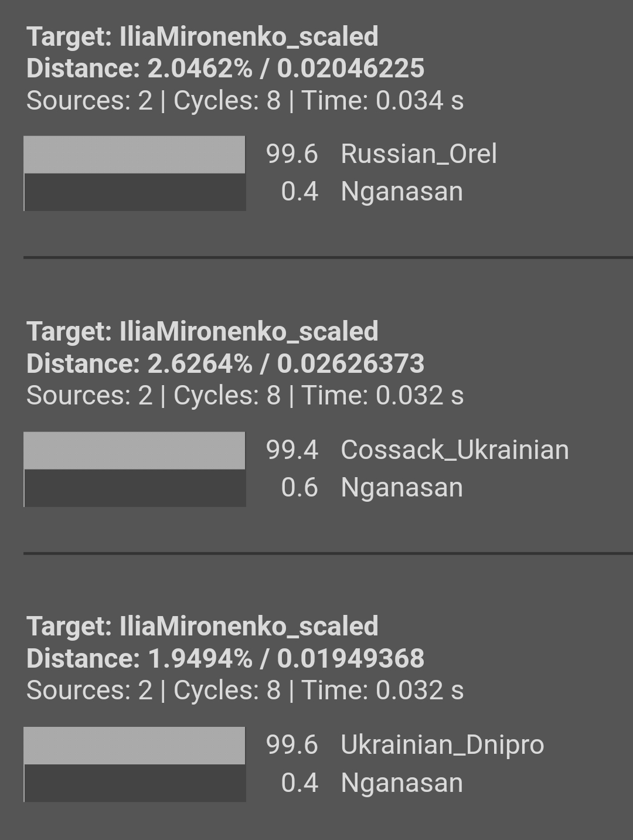Click the light bar for Cossack_Ukrainian
The height and width of the screenshot is (840, 633).
(134, 451)
